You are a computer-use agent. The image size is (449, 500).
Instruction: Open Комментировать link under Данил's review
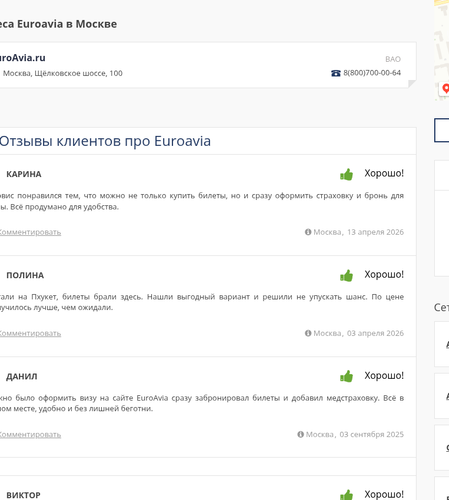(x=30, y=435)
